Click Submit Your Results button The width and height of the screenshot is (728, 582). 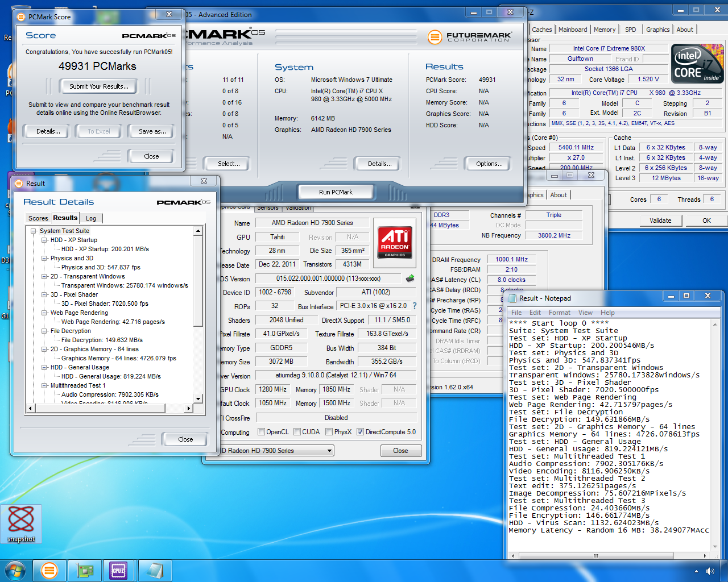coord(99,86)
